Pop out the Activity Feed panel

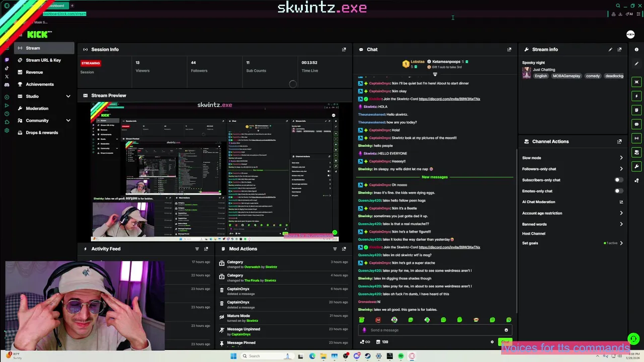pyautogui.click(x=206, y=249)
